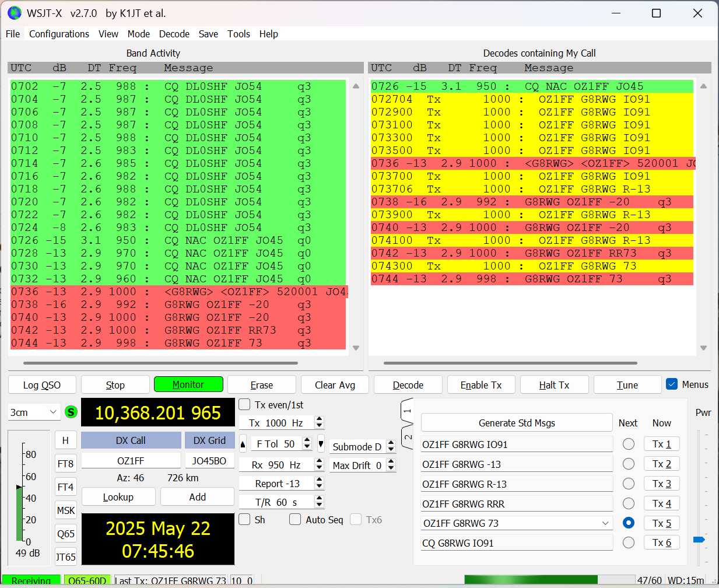719x588 pixels.
Task: Click Generate Std Msgs button
Action: (x=517, y=423)
